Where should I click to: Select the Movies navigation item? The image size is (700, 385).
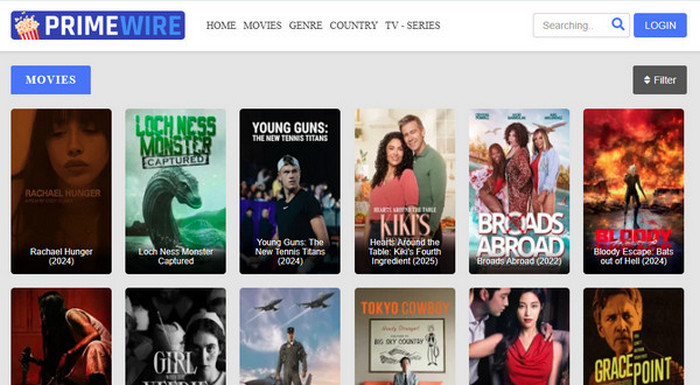pos(262,25)
